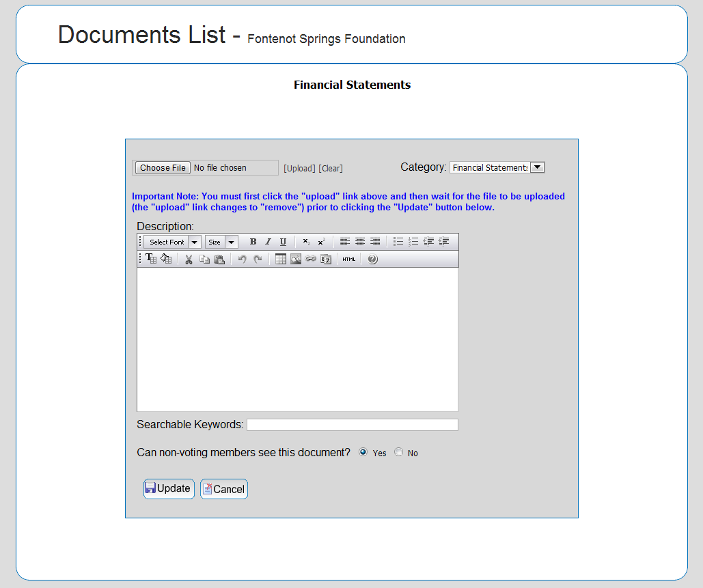Click the Update button
This screenshot has width=703, height=588.
(169, 489)
